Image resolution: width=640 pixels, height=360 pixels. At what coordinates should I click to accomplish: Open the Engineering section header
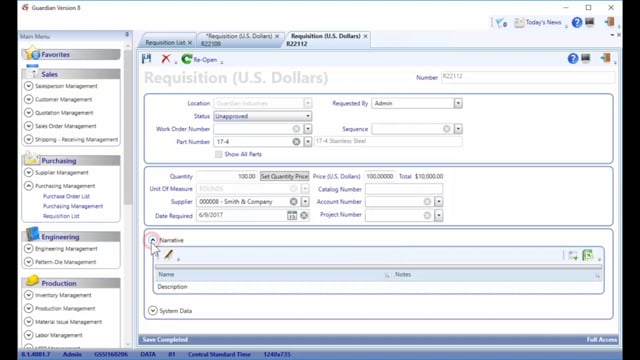point(71,237)
